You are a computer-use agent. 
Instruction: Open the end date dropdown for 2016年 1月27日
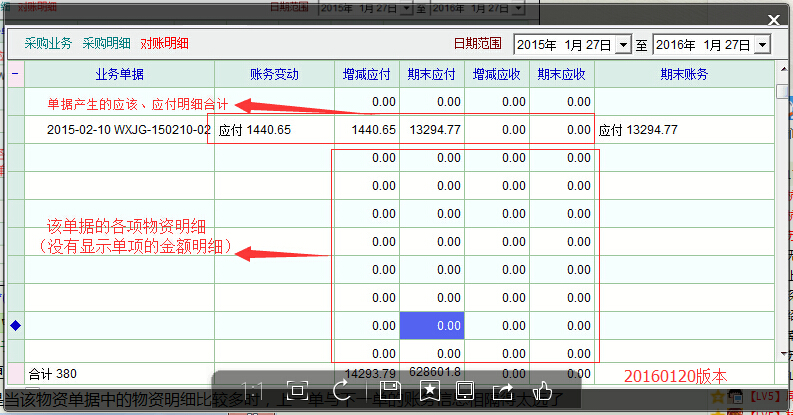tap(762, 45)
